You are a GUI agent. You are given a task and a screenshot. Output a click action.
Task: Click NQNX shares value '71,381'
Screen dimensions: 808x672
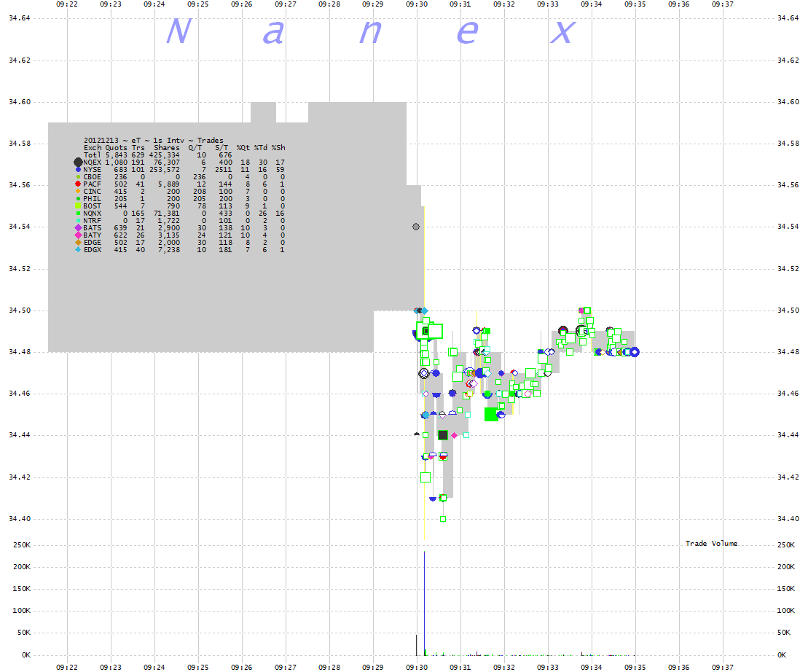pyautogui.click(x=166, y=214)
